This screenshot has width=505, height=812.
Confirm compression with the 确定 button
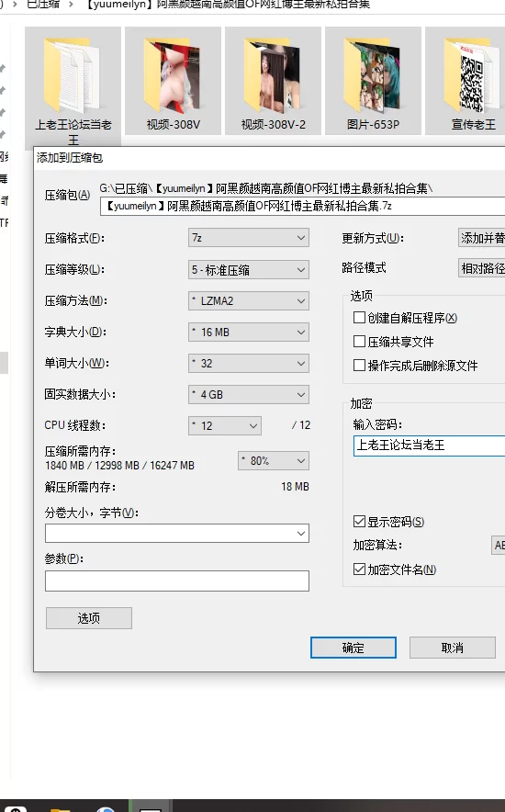[353, 648]
